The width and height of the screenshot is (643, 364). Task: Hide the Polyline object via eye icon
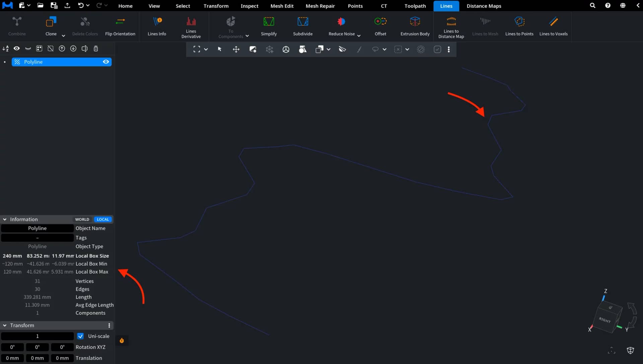click(106, 62)
